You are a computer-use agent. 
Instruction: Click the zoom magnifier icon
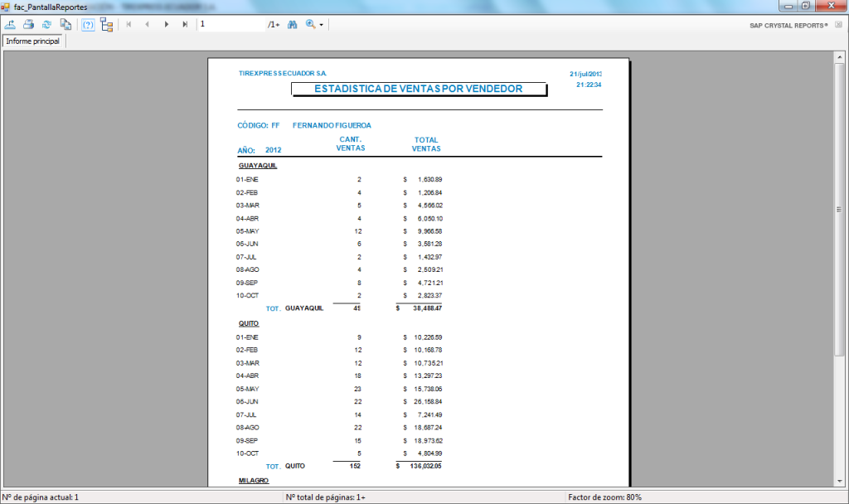tap(311, 25)
